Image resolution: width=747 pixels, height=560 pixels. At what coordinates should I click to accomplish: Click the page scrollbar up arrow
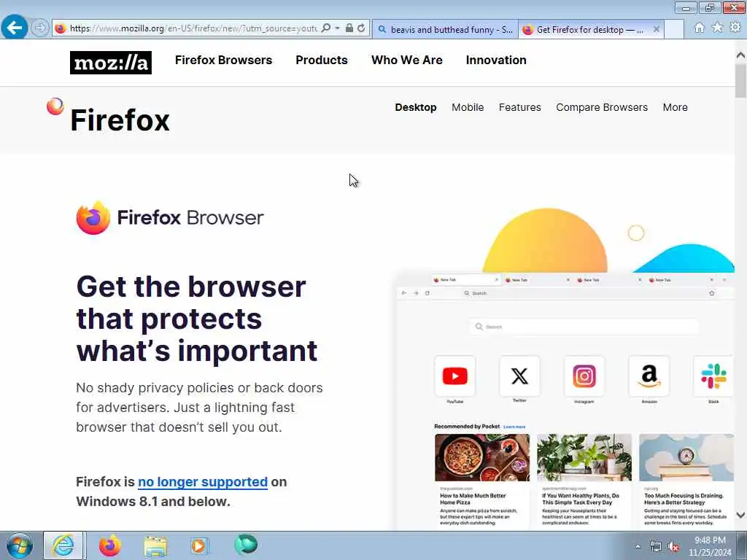tap(740, 55)
